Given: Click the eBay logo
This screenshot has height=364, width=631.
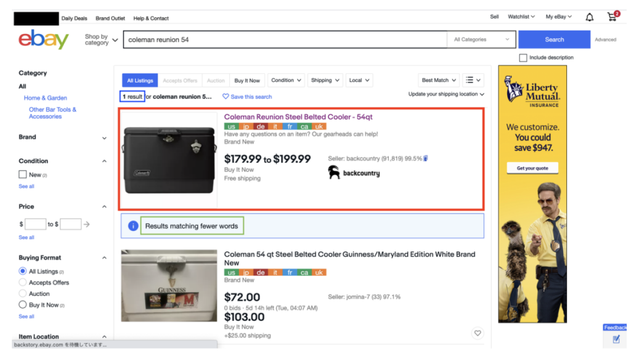Looking at the screenshot, I should click(44, 39).
